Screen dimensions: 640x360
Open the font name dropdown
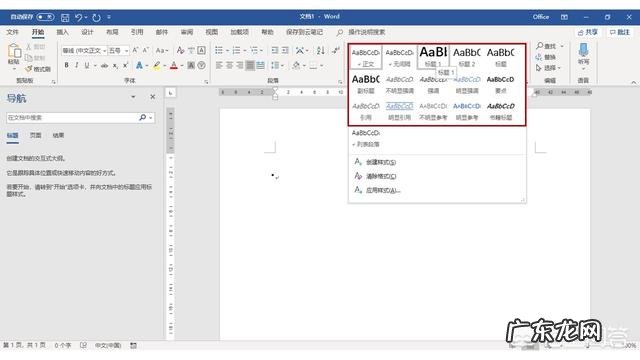(104, 51)
